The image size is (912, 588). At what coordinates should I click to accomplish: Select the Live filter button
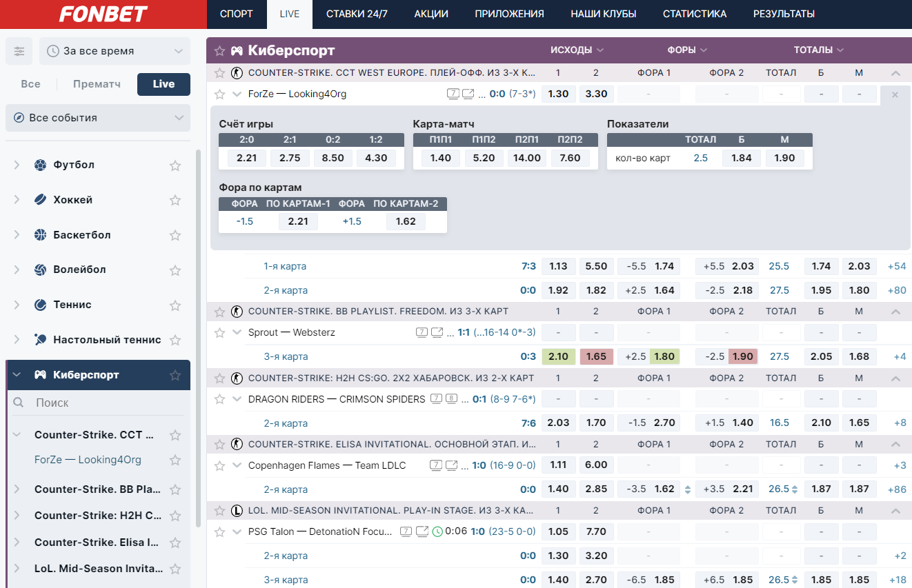pos(163,84)
